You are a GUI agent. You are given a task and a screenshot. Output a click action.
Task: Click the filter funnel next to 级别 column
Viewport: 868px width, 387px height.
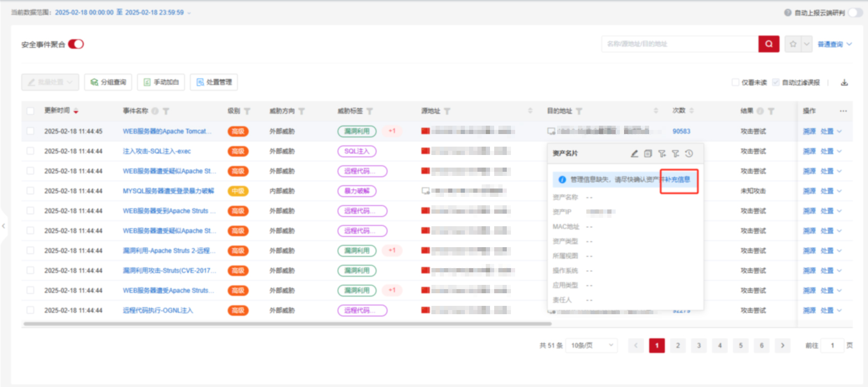pos(247,111)
